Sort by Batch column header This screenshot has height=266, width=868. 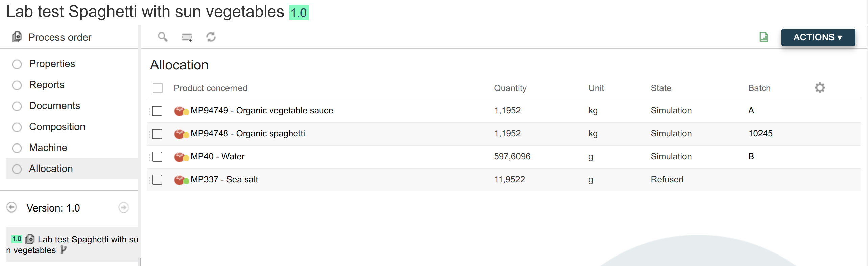pyautogui.click(x=759, y=88)
